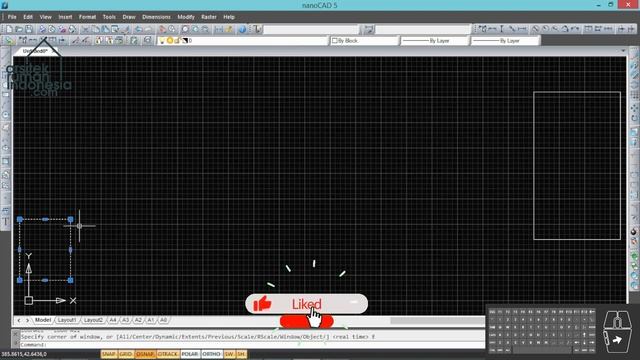Screen dimensions: 640x360
Task: Click the Open file folder icon
Action: tap(19, 29)
